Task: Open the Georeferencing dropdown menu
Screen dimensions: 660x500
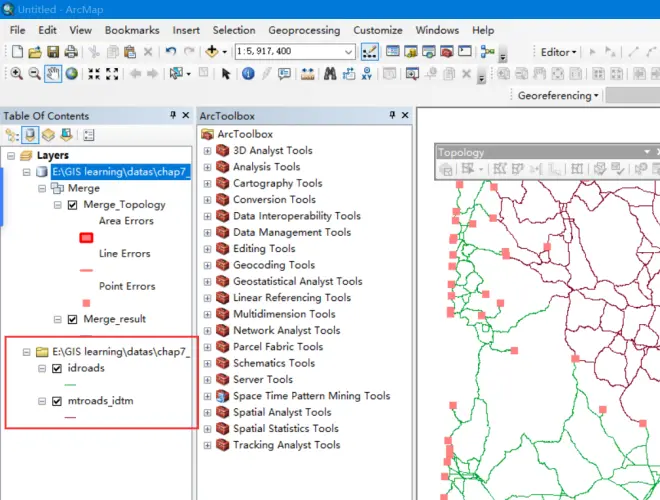Action: coord(558,96)
